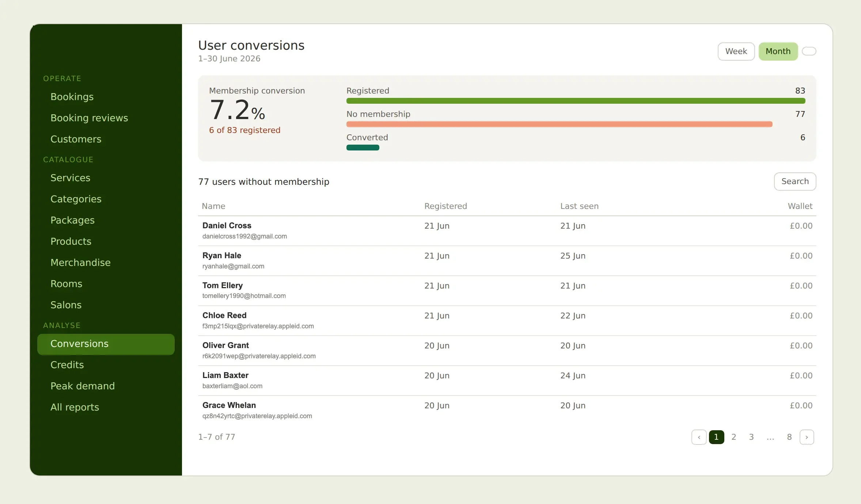Open Categories in catalogue
The height and width of the screenshot is (504, 861).
click(x=106, y=199)
